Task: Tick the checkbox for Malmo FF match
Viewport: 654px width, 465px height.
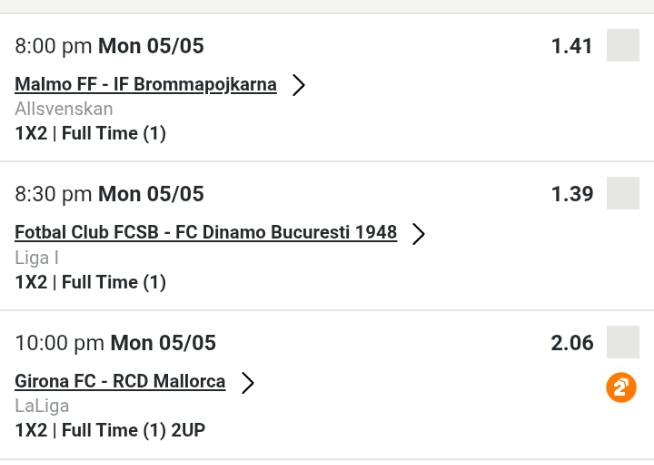Action: tap(623, 46)
